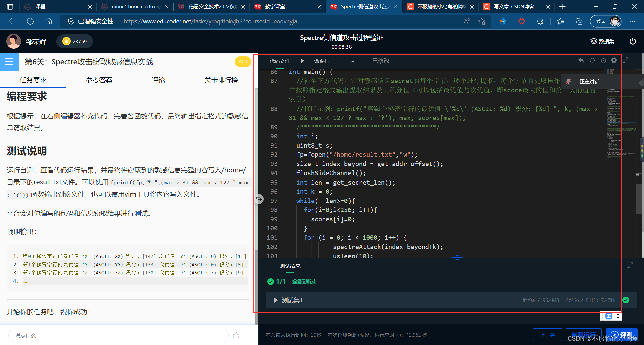Click the 300 points badge
This screenshot has height=345, width=644.
coord(243,62)
